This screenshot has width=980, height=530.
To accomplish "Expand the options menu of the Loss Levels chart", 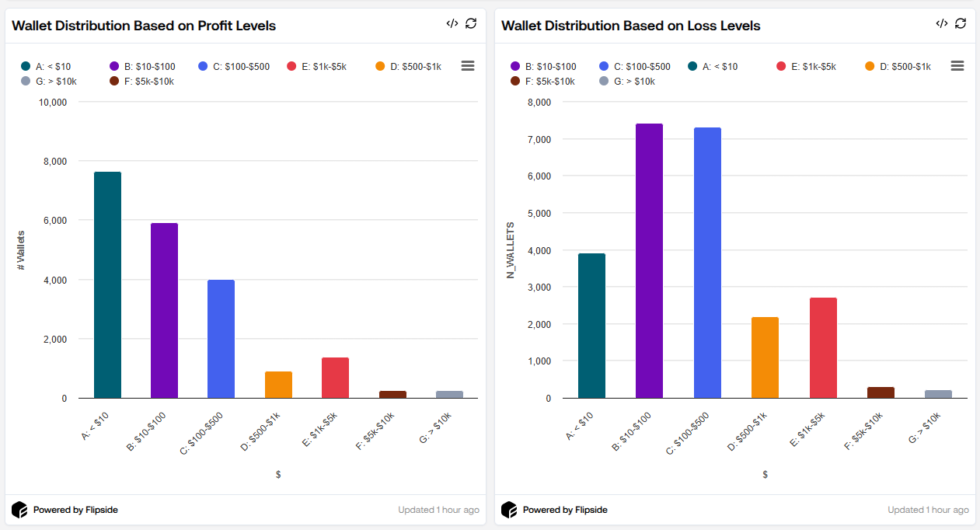I will tap(957, 66).
